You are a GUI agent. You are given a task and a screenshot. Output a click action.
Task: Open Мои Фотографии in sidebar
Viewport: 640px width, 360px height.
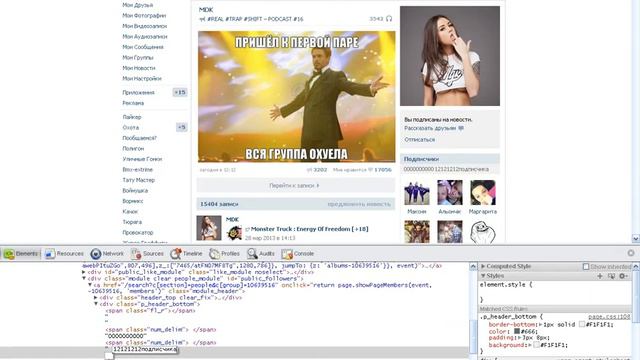(144, 16)
